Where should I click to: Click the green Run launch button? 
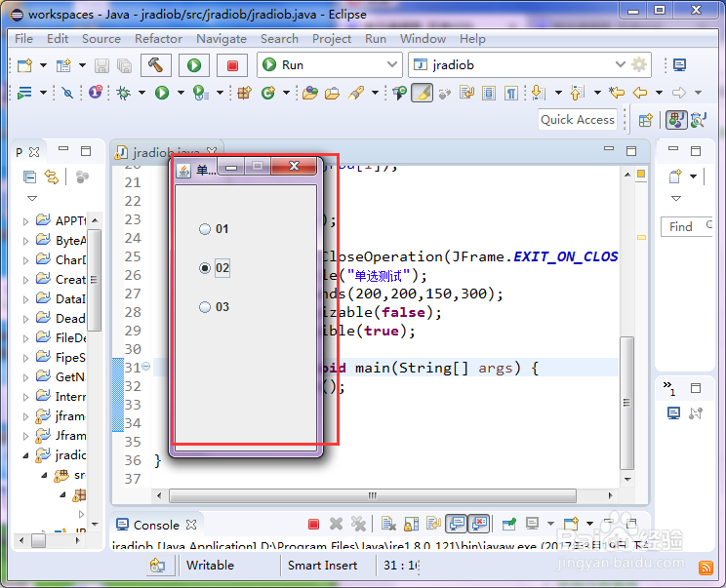coord(194,64)
